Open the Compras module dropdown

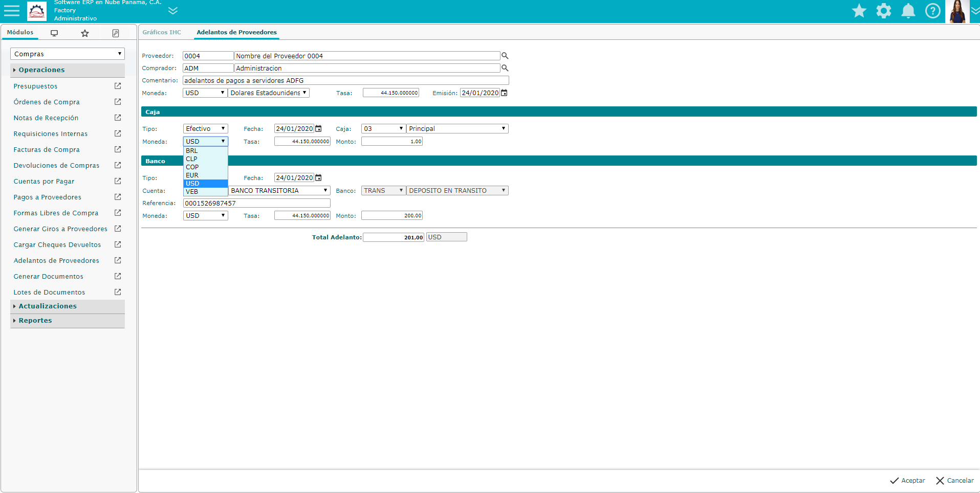pyautogui.click(x=68, y=54)
